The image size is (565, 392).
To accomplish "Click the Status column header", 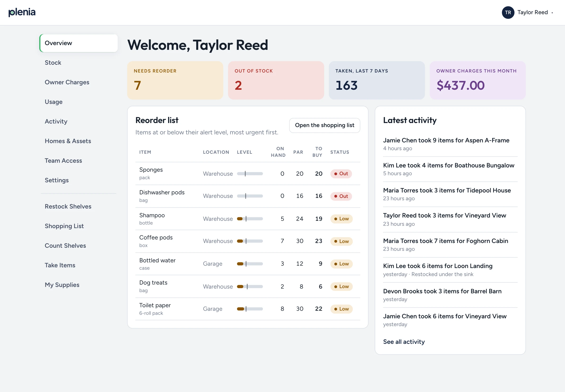I will 339,152.
